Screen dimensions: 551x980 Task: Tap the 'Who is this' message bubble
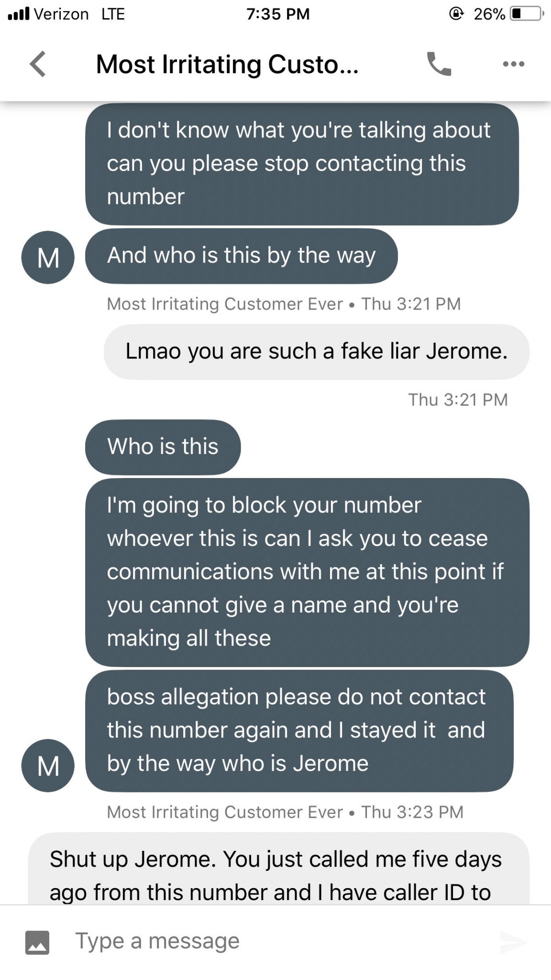(x=163, y=447)
